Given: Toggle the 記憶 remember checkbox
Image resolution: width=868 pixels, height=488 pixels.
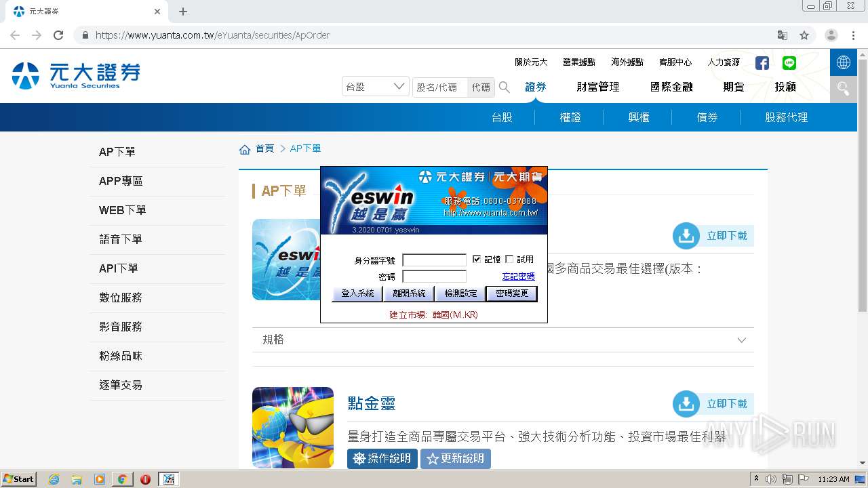Looking at the screenshot, I should click(x=477, y=259).
